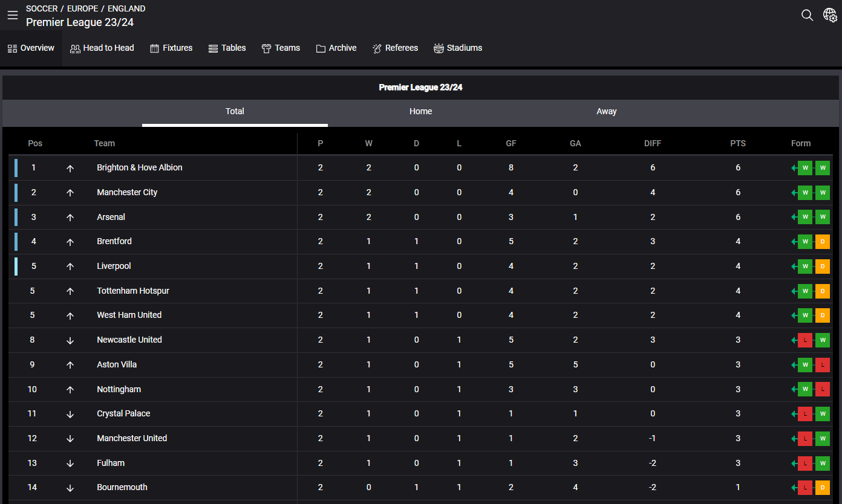Viewport: 842px width, 504px height.
Task: Open Fulham team page
Action: click(111, 463)
